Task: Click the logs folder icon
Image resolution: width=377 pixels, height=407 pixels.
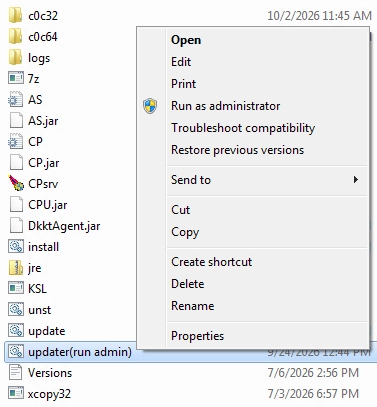Action: coord(16,58)
